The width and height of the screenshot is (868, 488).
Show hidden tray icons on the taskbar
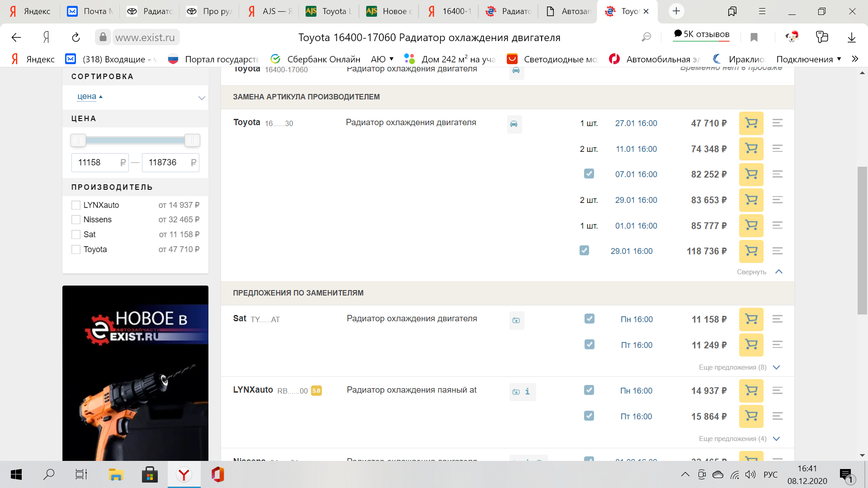click(x=685, y=474)
